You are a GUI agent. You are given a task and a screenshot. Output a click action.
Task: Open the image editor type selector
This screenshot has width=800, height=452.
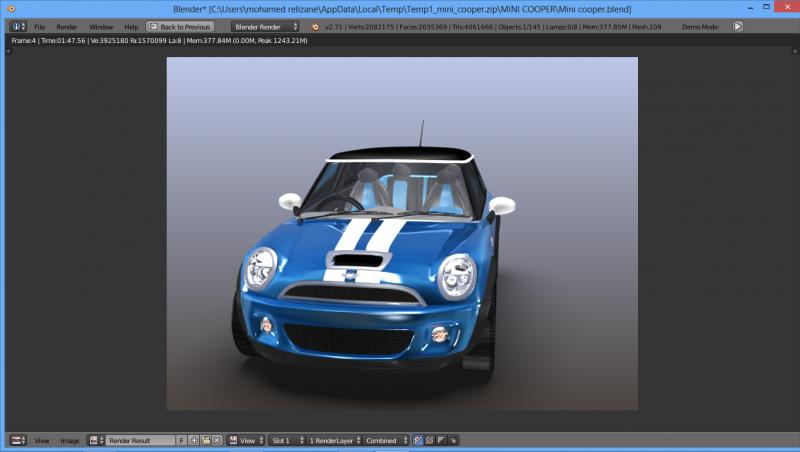(18, 440)
